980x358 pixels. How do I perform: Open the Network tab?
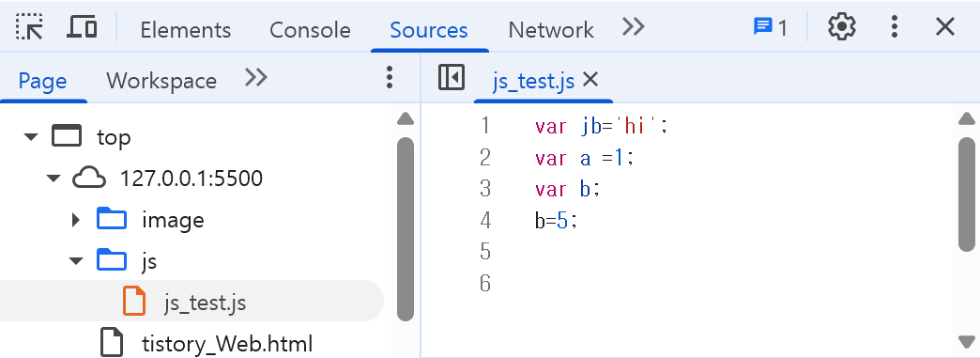[x=551, y=30]
